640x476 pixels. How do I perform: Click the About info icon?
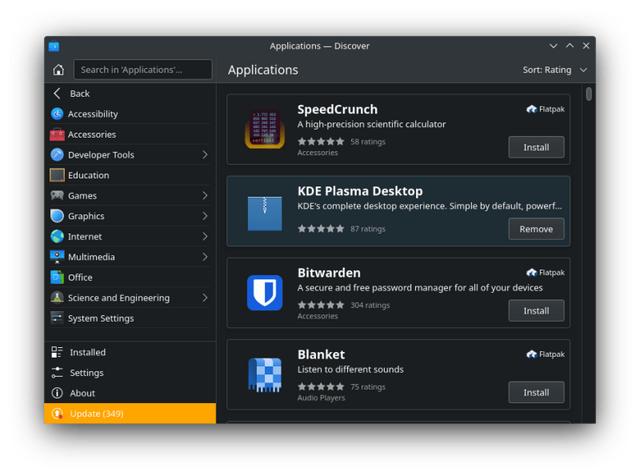(x=57, y=393)
